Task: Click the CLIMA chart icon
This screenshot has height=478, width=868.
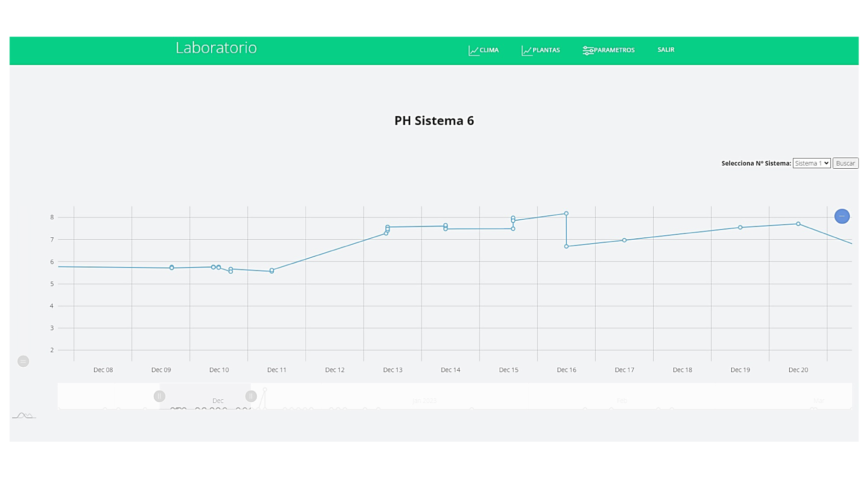Action: point(473,51)
